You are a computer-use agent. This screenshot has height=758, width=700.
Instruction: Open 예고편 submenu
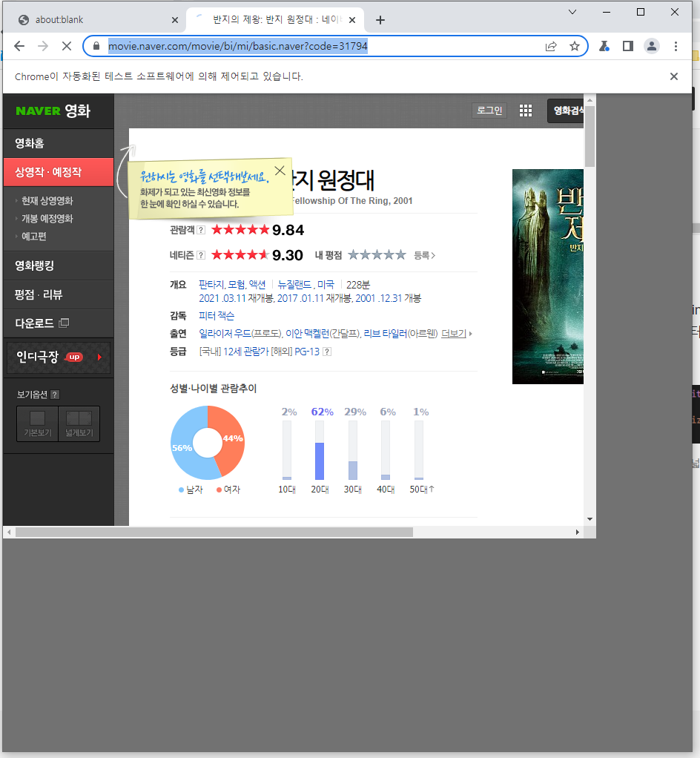pos(34,237)
